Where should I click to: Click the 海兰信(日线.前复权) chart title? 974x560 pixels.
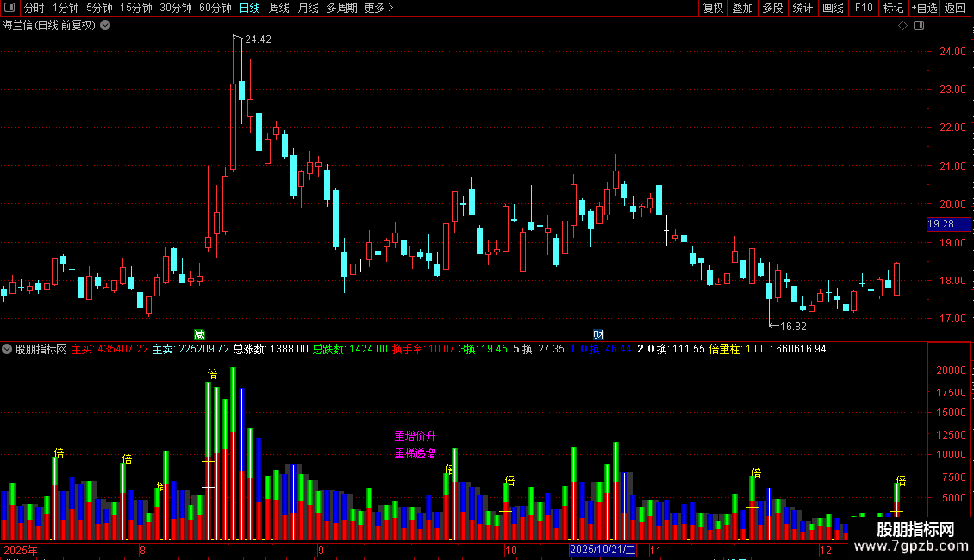[x=49, y=26]
